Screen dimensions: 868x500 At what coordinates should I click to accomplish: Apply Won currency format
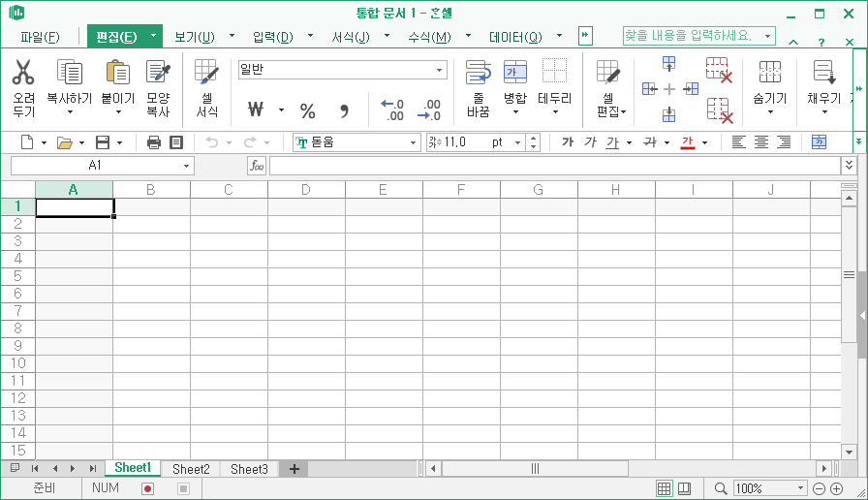[x=256, y=109]
